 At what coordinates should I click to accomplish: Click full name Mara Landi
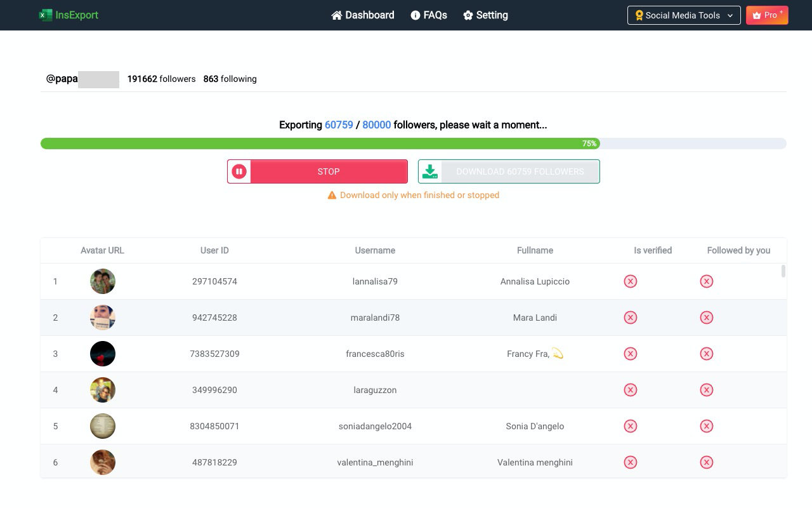pyautogui.click(x=535, y=317)
